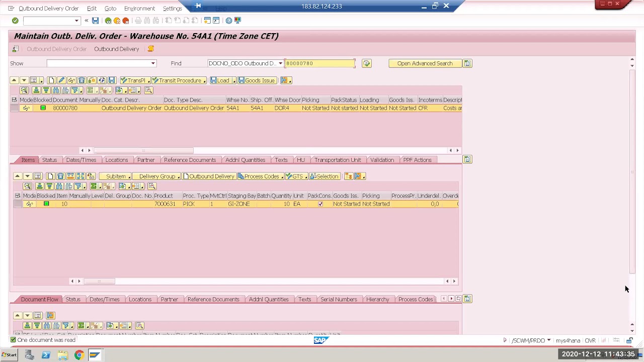Click the panel toggle icon right of PPF Actions tab
This screenshot has width=644, height=362.
(467, 160)
